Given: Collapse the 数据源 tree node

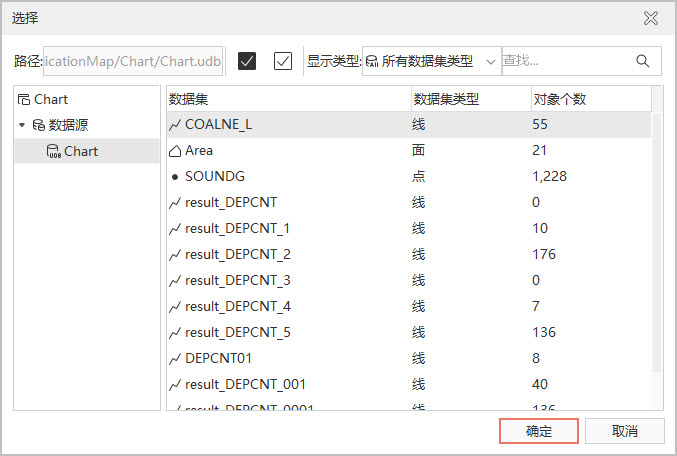Looking at the screenshot, I should point(22,125).
